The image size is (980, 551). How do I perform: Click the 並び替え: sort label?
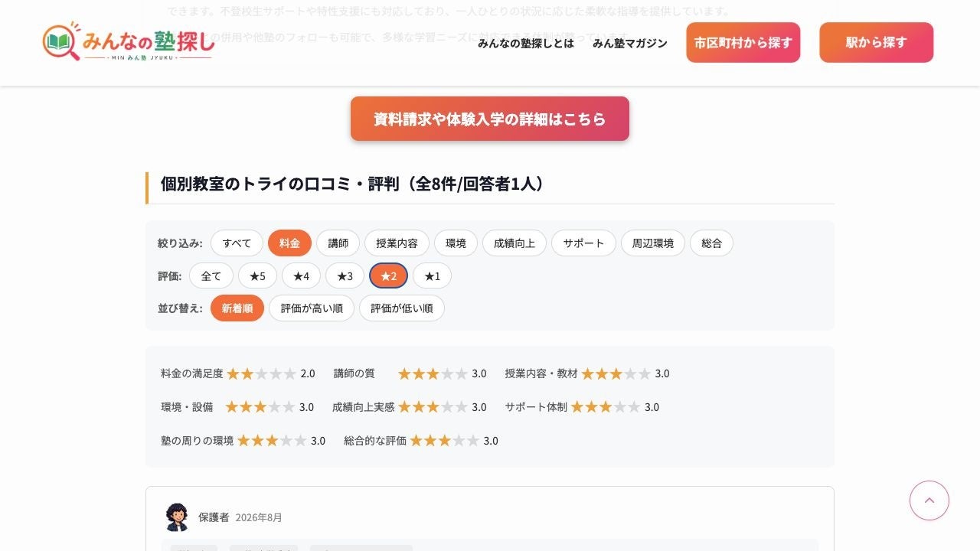point(180,308)
